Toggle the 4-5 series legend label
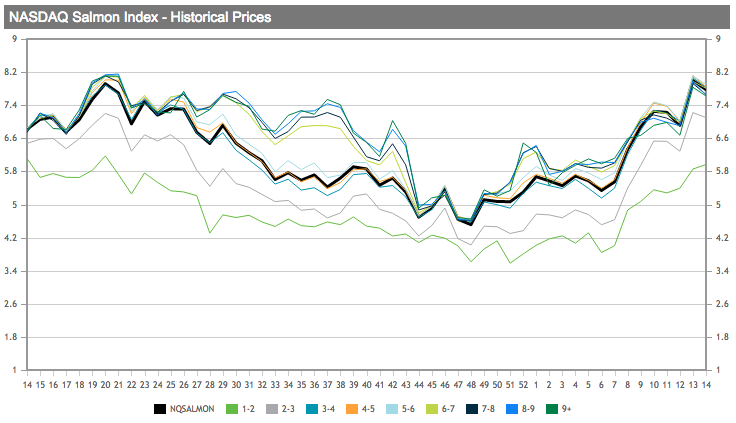This screenshot has width=736, height=423. click(x=368, y=409)
